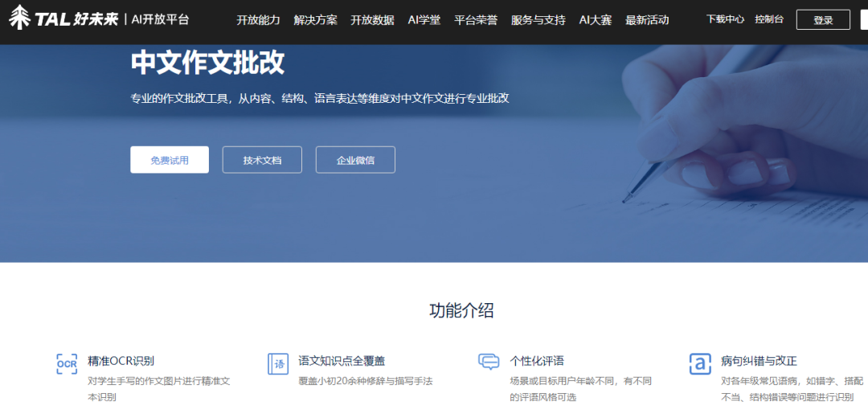Go to 开放数据 in the navbar
Image resolution: width=868 pixels, height=410 pixels.
372,20
